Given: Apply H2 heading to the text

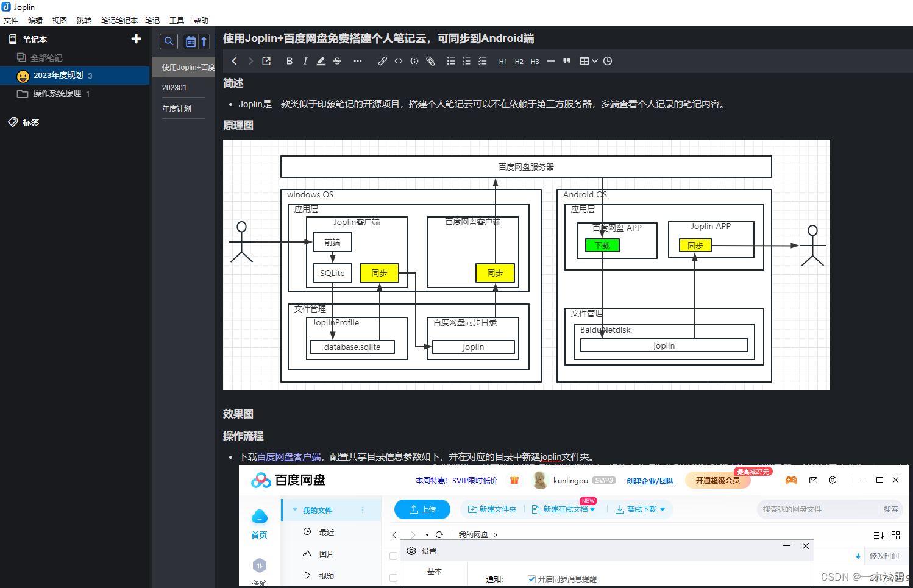Looking at the screenshot, I should coord(519,61).
